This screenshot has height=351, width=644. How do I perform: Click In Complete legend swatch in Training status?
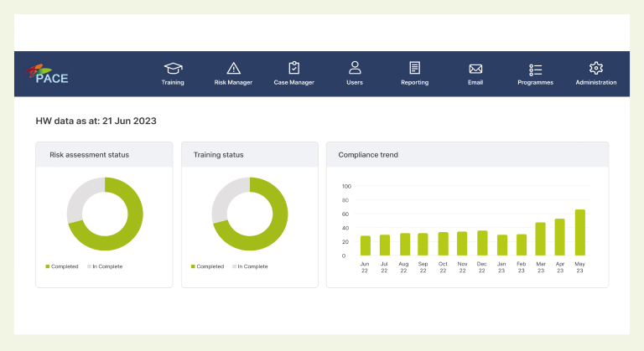[234, 266]
